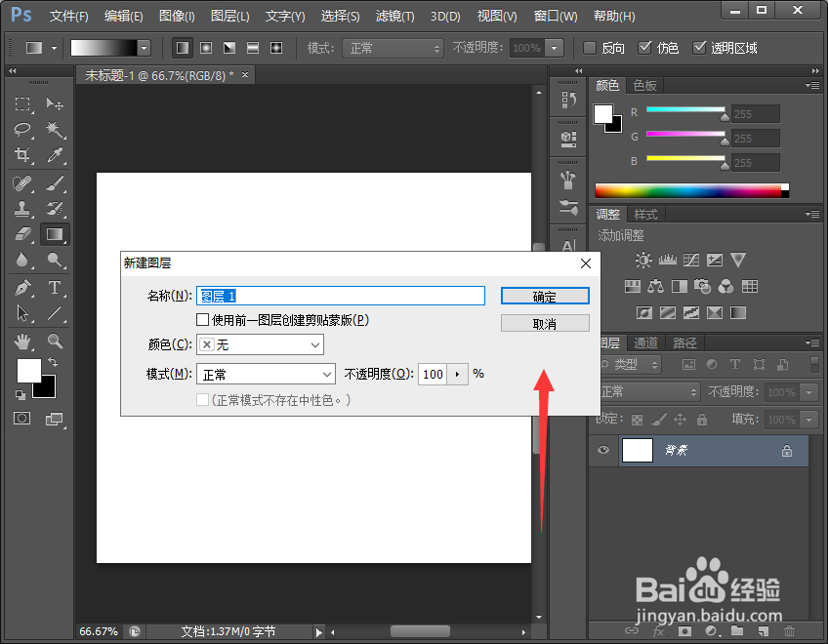Add Curves adjustment

(x=690, y=260)
